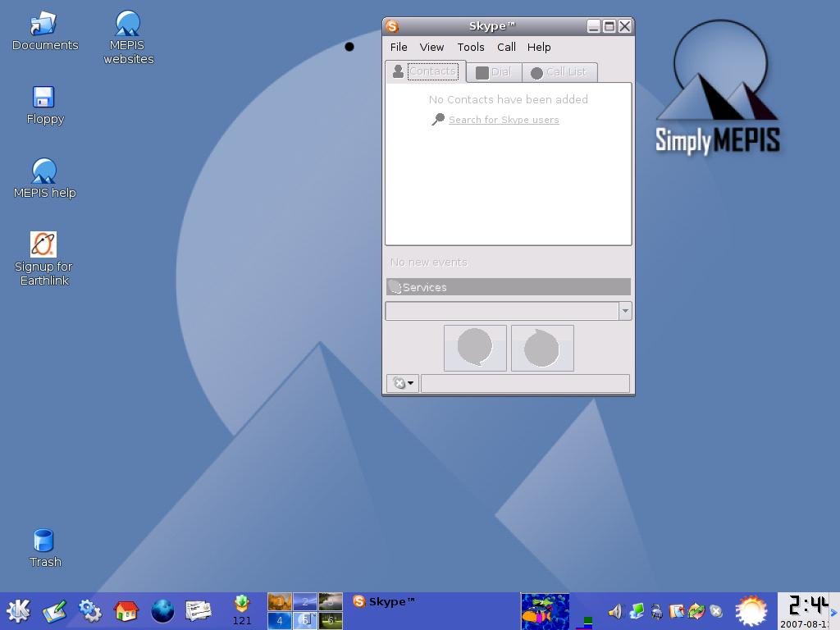Viewport: 840px width, 630px height.
Task: Click the Search for Skype users link
Action: pyautogui.click(x=504, y=120)
